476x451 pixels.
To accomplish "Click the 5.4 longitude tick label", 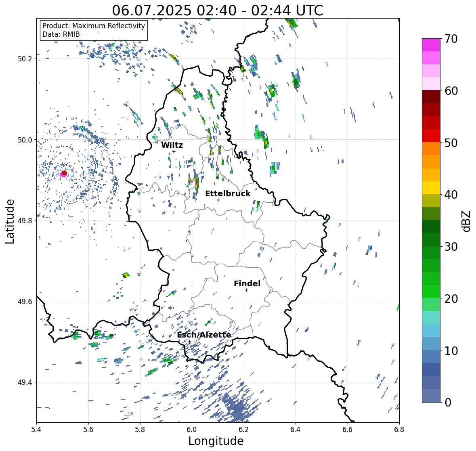I will point(36,430).
